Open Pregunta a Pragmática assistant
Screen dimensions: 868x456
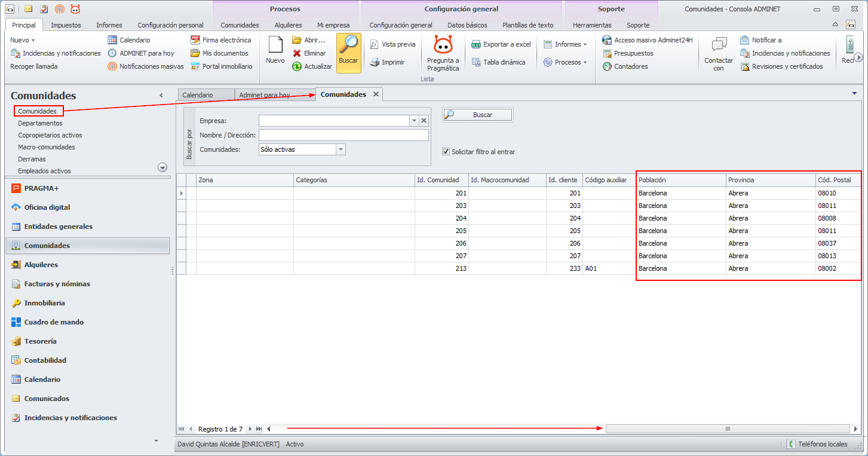443,47
